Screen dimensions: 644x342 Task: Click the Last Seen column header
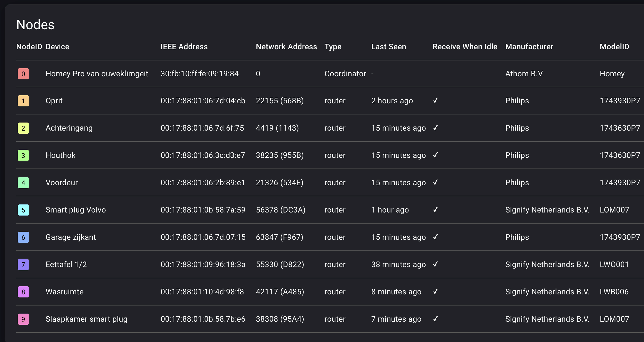(x=388, y=47)
